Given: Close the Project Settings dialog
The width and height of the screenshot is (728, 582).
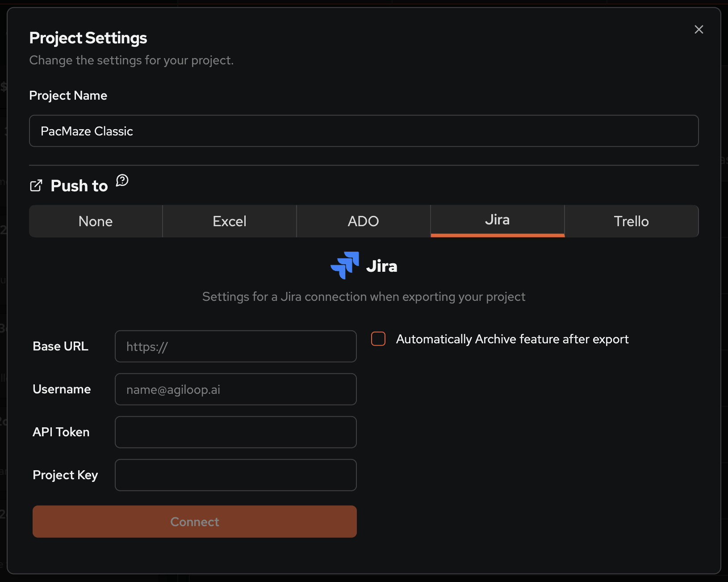Looking at the screenshot, I should (x=699, y=30).
